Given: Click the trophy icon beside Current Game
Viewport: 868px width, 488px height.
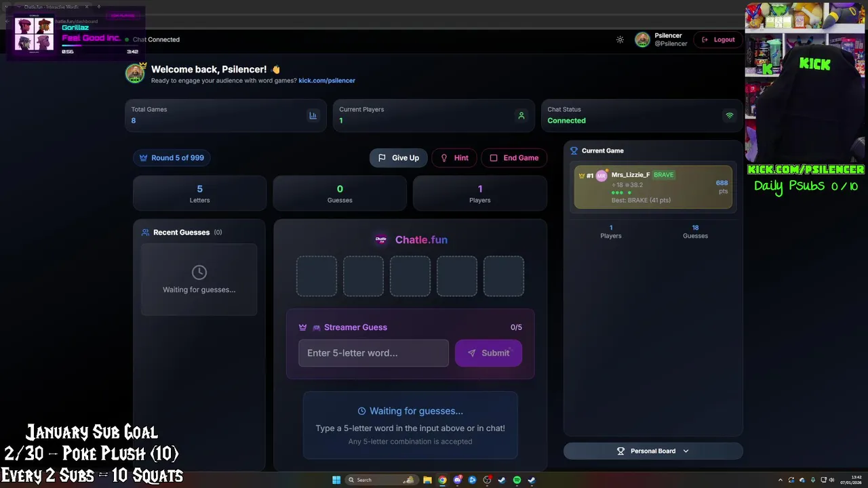Looking at the screenshot, I should click(x=574, y=150).
